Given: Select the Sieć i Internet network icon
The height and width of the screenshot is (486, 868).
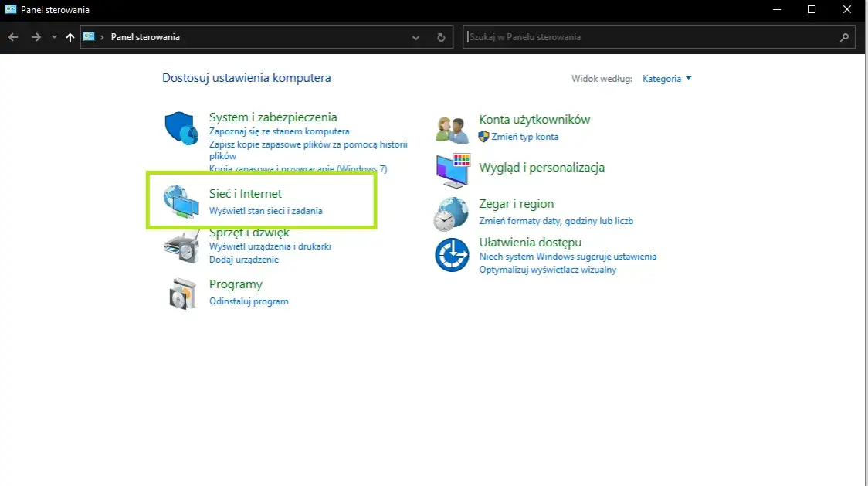Looking at the screenshot, I should coord(181,201).
